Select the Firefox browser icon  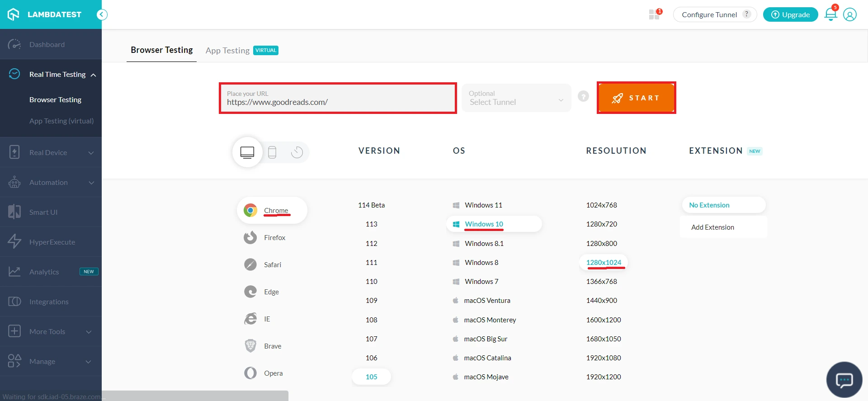250,237
